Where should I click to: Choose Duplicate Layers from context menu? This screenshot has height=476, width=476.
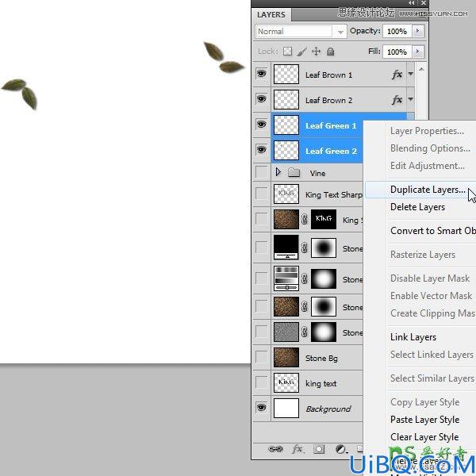(x=428, y=190)
